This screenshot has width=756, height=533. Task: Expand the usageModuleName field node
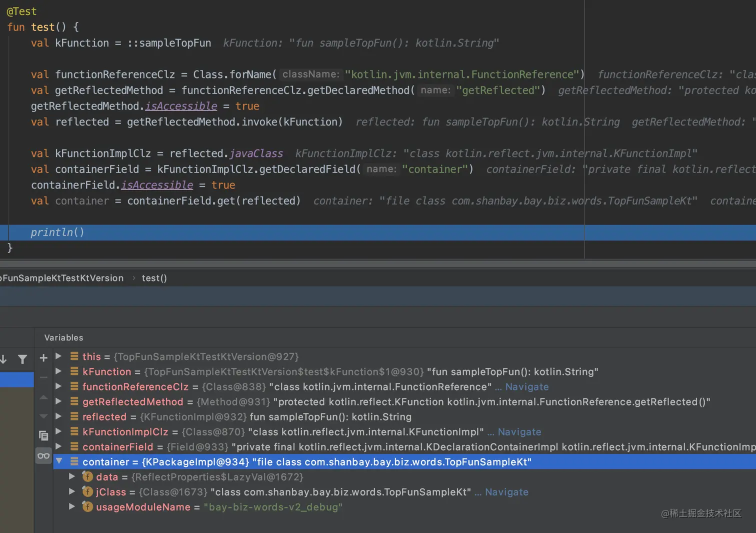coord(72,506)
